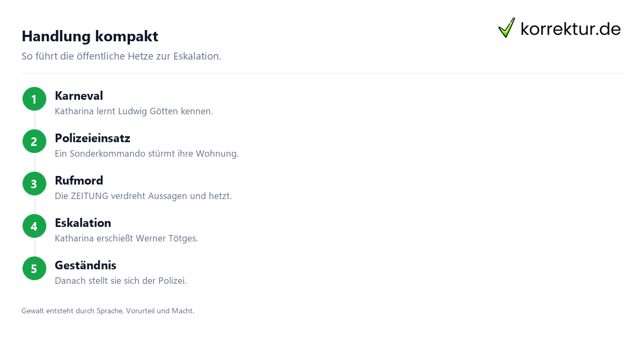This screenshot has height=338, width=644.
Task: Click the green number 1 circle
Action: tap(34, 99)
